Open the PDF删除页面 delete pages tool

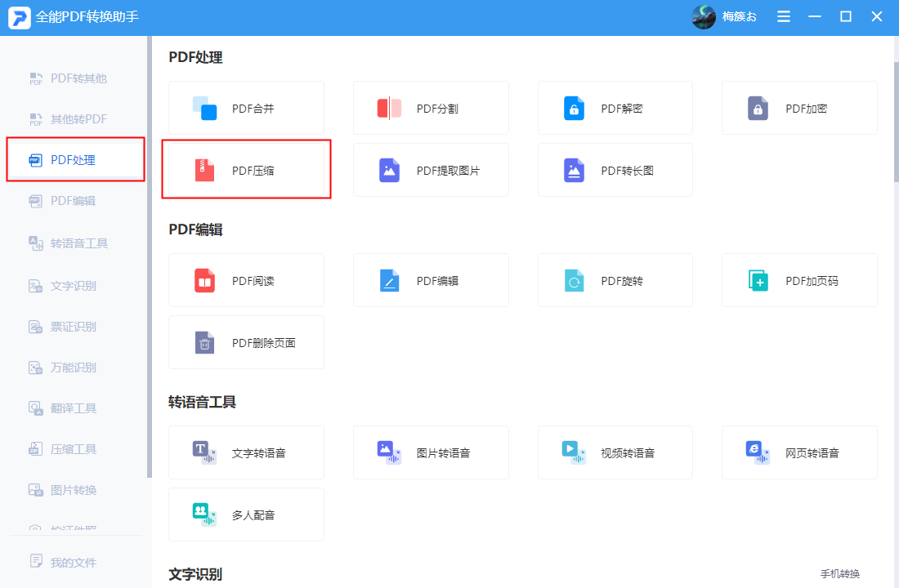tap(246, 342)
